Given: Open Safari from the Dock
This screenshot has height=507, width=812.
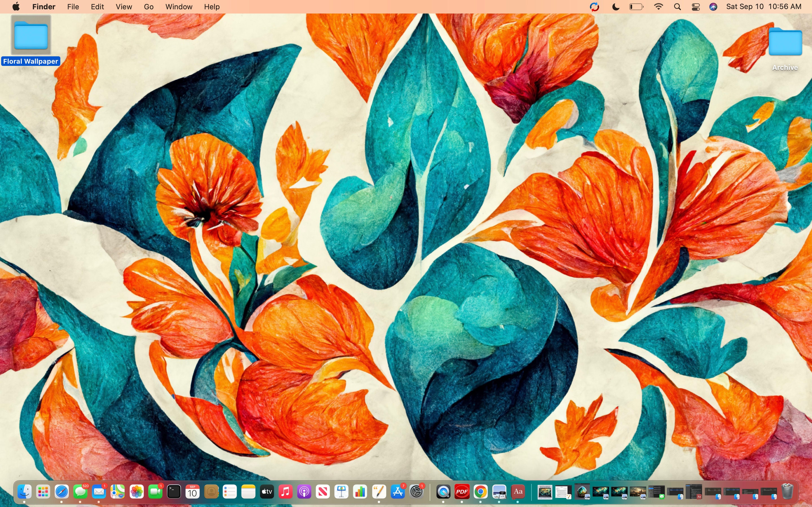Looking at the screenshot, I should 62,491.
